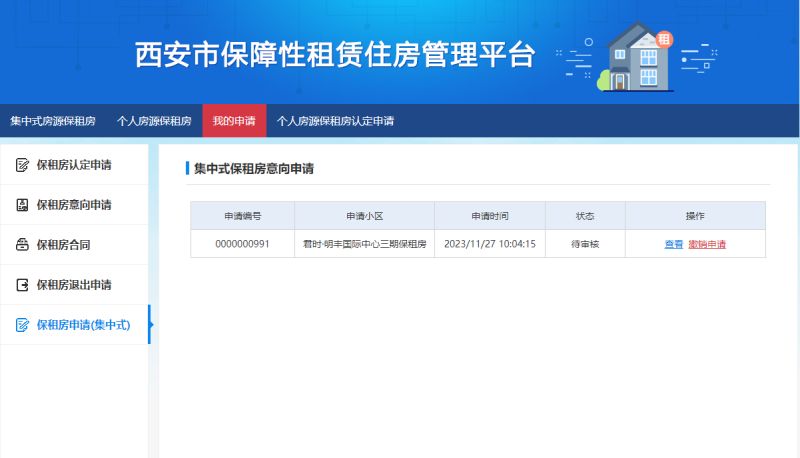800x458 pixels.
Task: Click the 保租房合同 sidebar icon
Action: (22, 245)
